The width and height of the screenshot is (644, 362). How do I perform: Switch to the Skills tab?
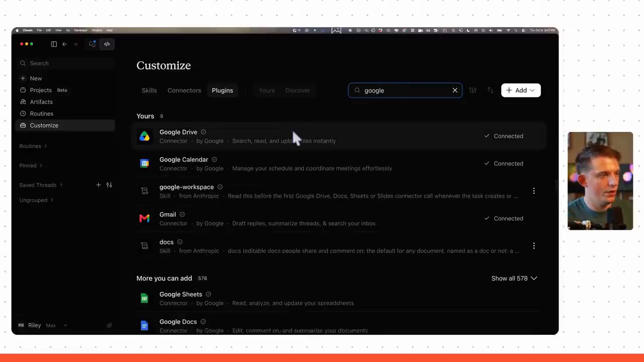tap(149, 90)
